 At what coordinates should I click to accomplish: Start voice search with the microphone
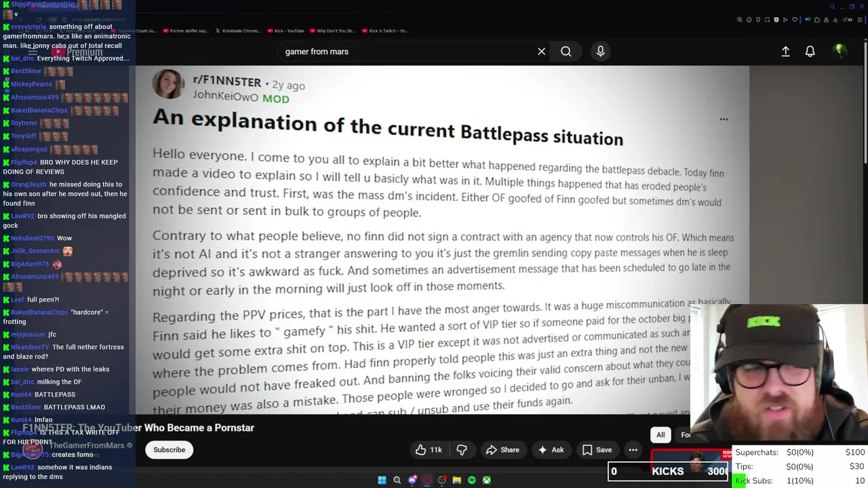coord(600,52)
